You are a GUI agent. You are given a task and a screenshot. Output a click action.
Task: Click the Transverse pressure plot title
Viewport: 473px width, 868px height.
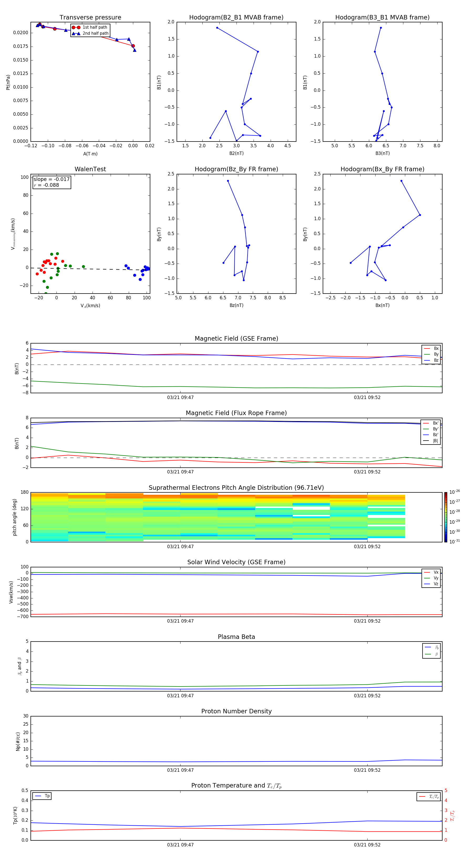(90, 18)
